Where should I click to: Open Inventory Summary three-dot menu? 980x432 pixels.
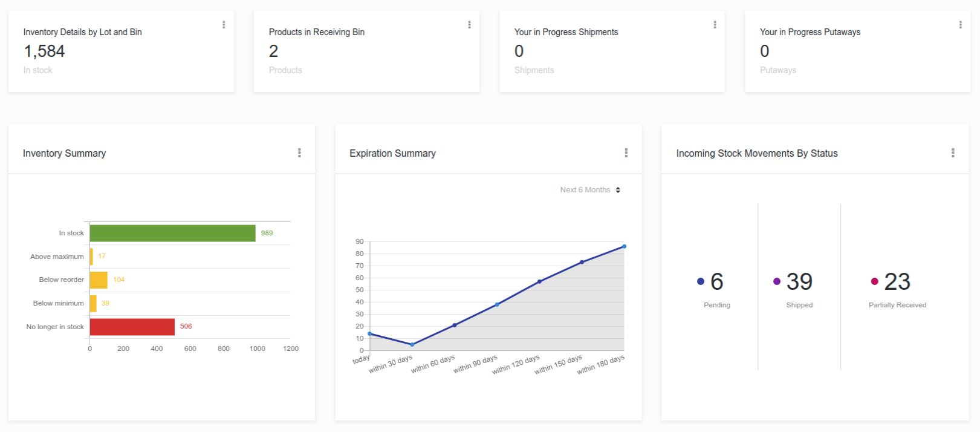pos(299,153)
